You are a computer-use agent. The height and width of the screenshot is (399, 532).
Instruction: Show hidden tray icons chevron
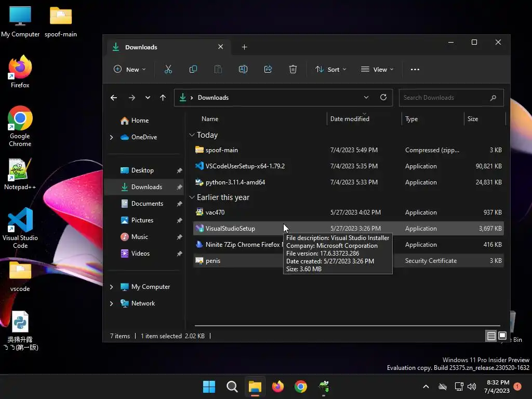pyautogui.click(x=426, y=387)
